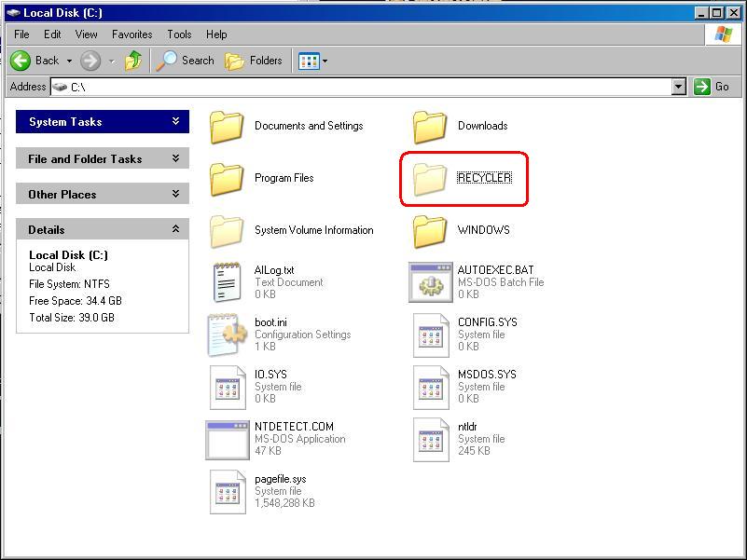Image resolution: width=747 pixels, height=560 pixels.
Task: Close the Local Disk (C:) window
Action: click(x=734, y=13)
